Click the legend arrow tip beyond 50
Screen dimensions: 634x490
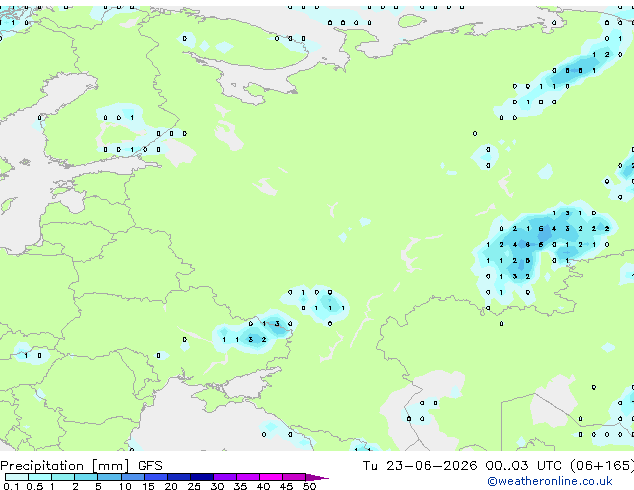click(317, 477)
